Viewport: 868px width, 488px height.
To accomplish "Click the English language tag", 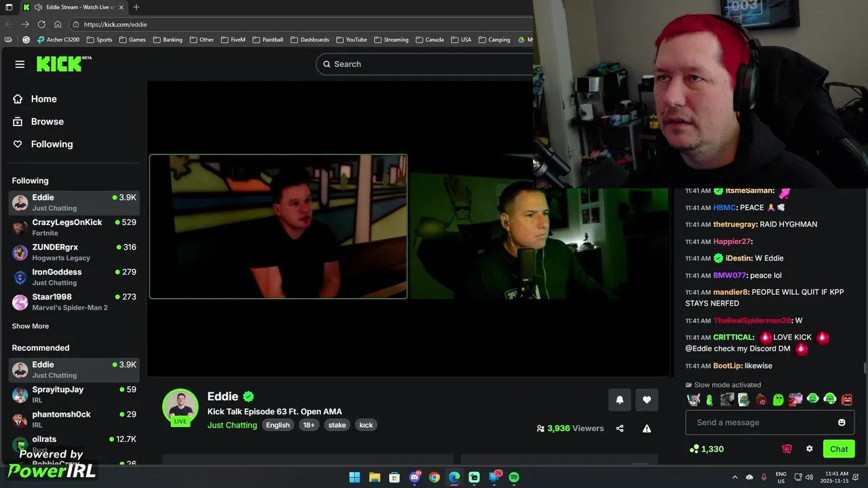I will (x=277, y=425).
